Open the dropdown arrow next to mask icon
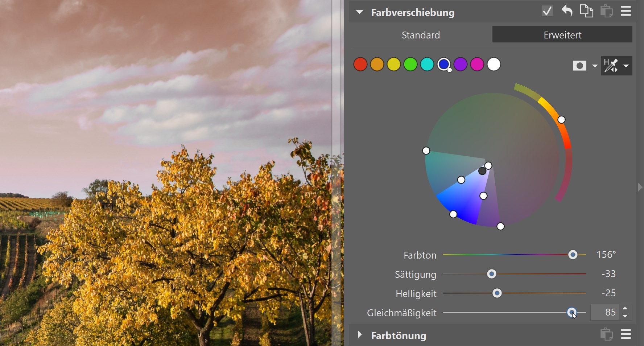644x346 pixels. tap(595, 66)
